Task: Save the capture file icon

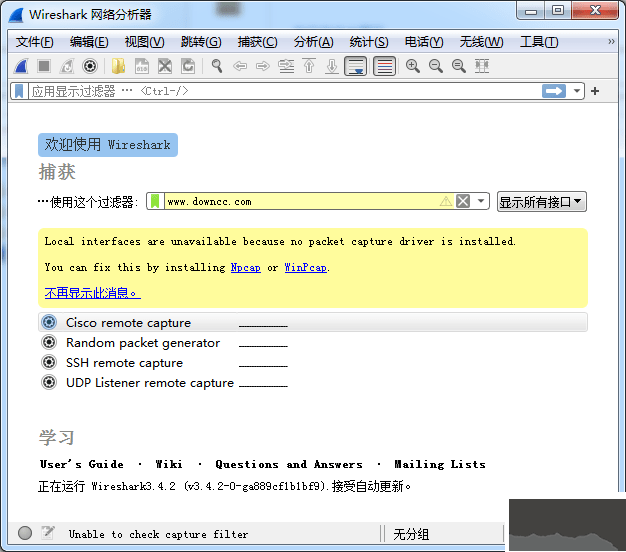Action: coord(142,66)
